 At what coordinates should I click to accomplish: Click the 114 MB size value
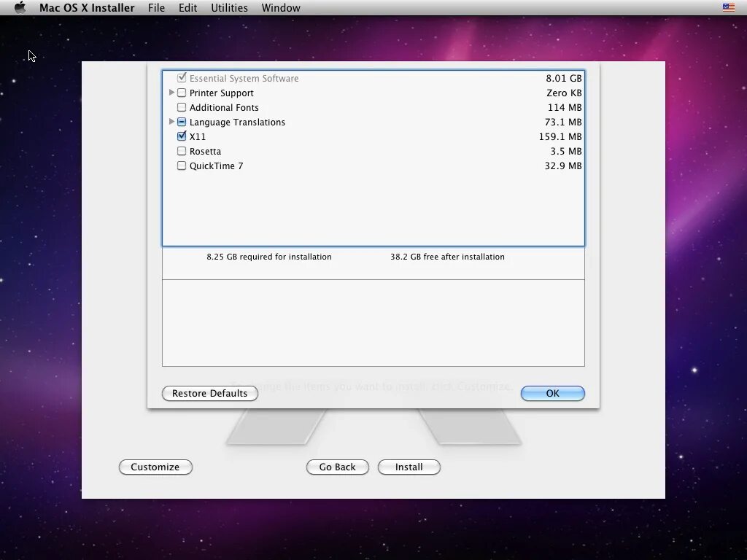[565, 108]
